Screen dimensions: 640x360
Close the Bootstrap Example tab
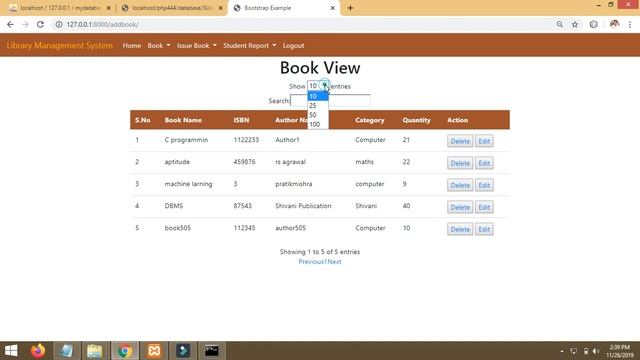[333, 8]
